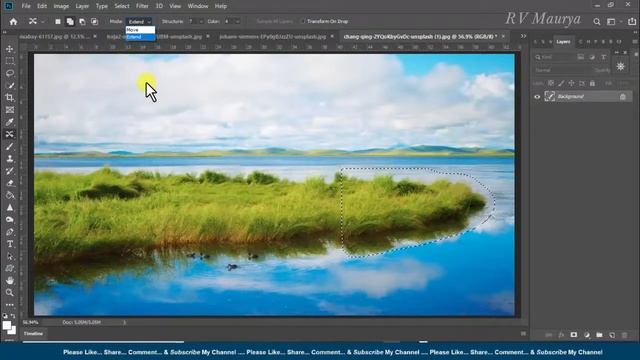The image size is (640, 360).
Task: Click the share/export icon at top right
Action: pyautogui.click(x=632, y=21)
